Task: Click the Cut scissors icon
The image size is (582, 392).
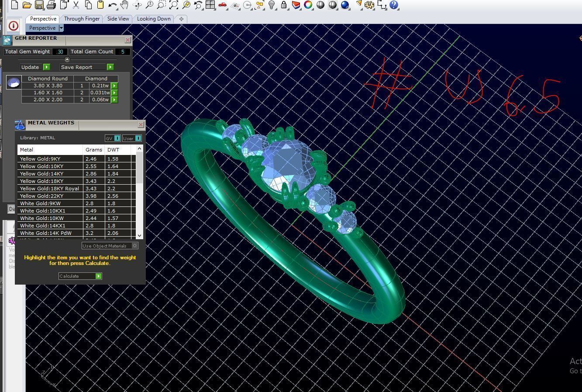Action: [x=76, y=5]
